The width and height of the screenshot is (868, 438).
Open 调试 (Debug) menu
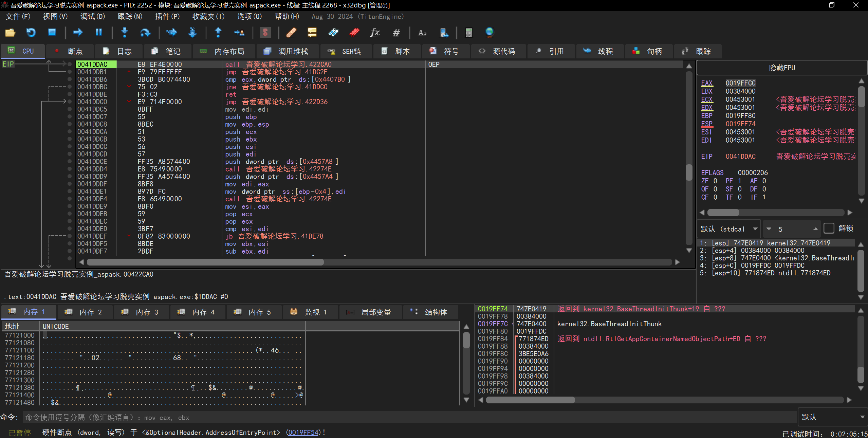(92, 16)
